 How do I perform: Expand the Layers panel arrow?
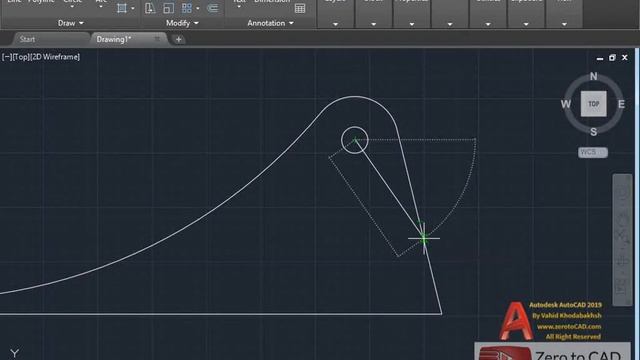click(335, 24)
